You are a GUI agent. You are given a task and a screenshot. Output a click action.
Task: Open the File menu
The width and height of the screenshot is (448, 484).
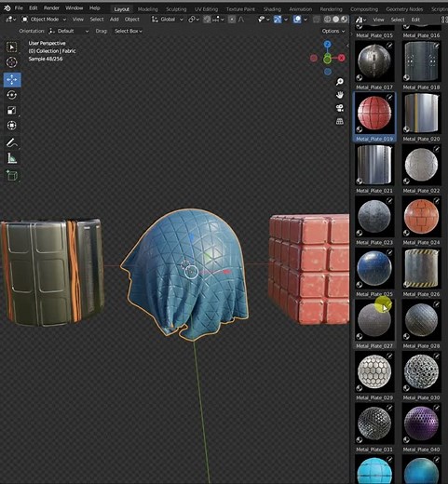[x=19, y=8]
